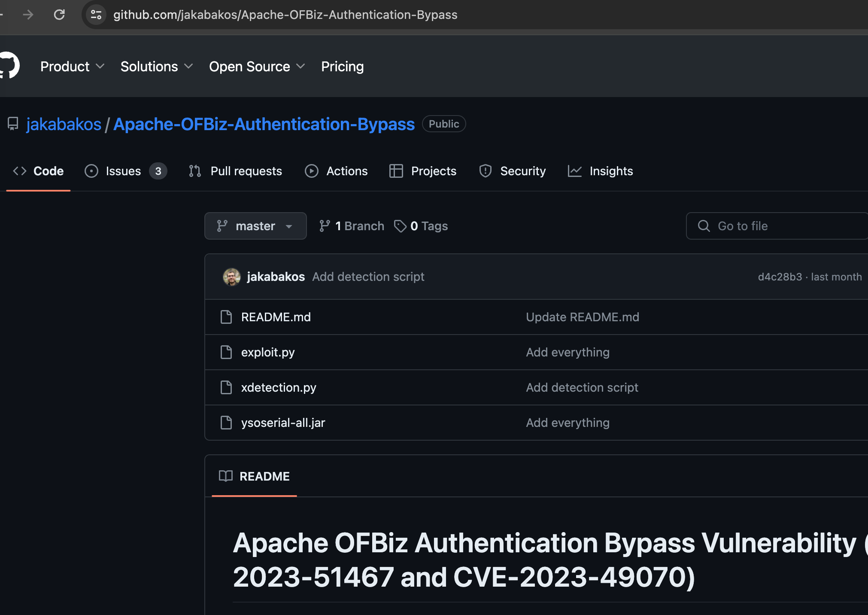868x615 pixels.
Task: Click the README book icon
Action: [226, 476]
